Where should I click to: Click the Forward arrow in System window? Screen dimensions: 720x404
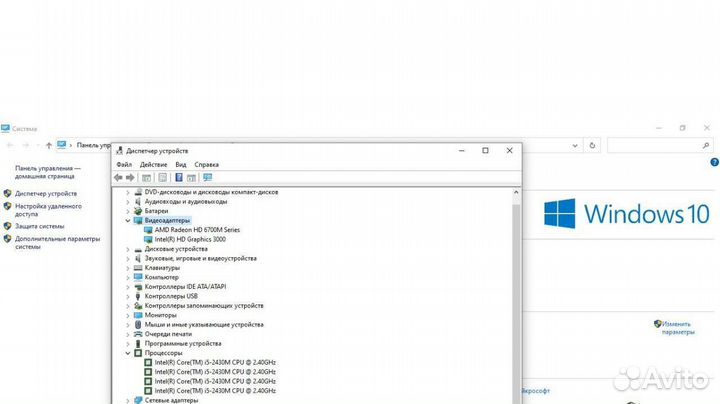click(x=26, y=146)
